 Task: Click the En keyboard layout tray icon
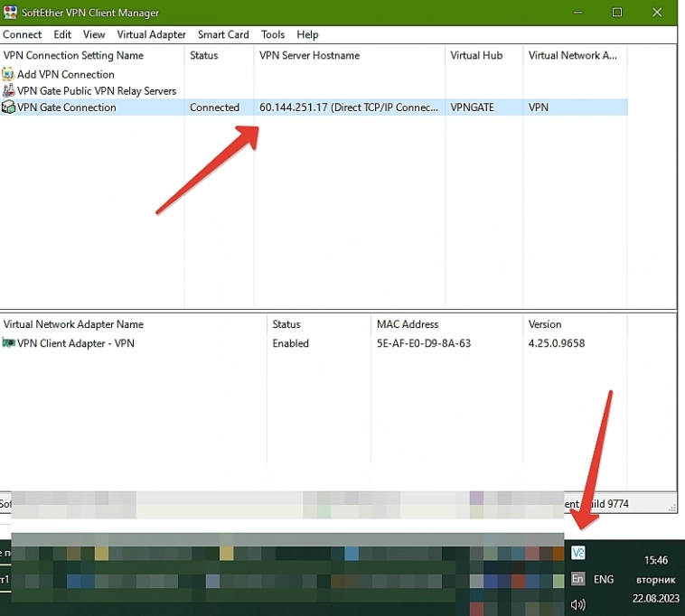pyautogui.click(x=578, y=579)
